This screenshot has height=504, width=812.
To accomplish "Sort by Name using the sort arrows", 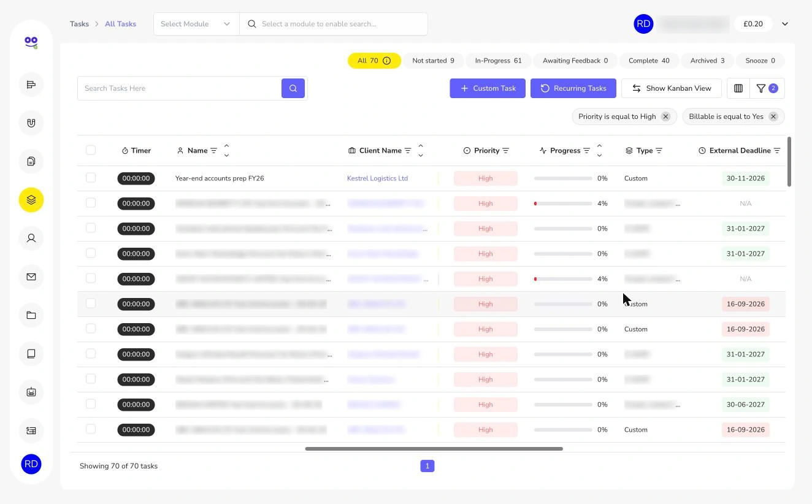I will point(226,150).
